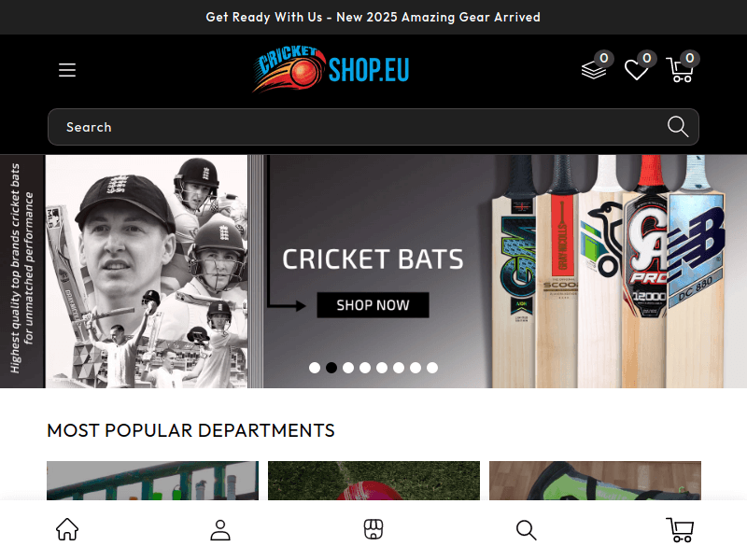Open the Cart icon in bottom navigation
The width and height of the screenshot is (747, 560).
click(679, 529)
